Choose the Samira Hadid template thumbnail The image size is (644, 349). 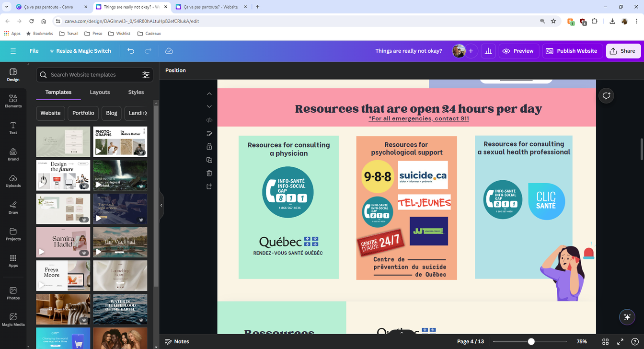pos(63,242)
